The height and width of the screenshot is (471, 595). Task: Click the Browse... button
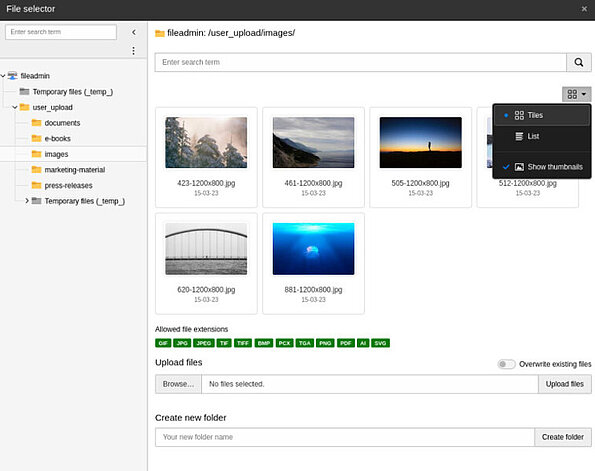(x=178, y=384)
